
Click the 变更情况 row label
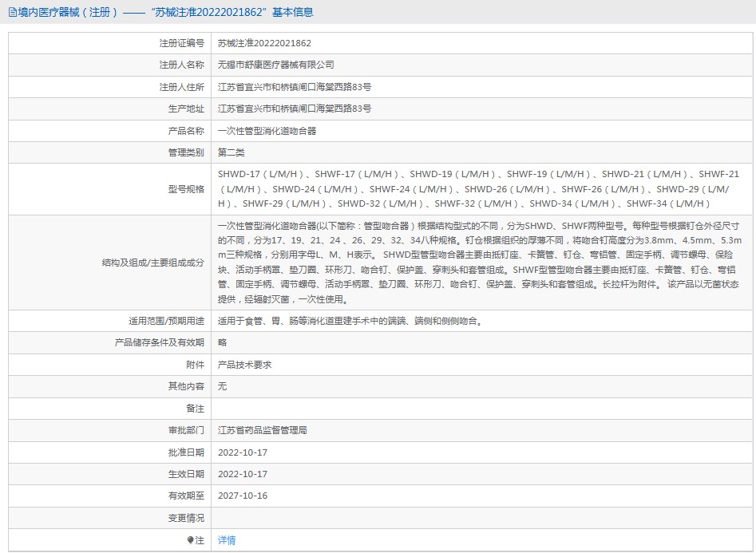click(185, 518)
